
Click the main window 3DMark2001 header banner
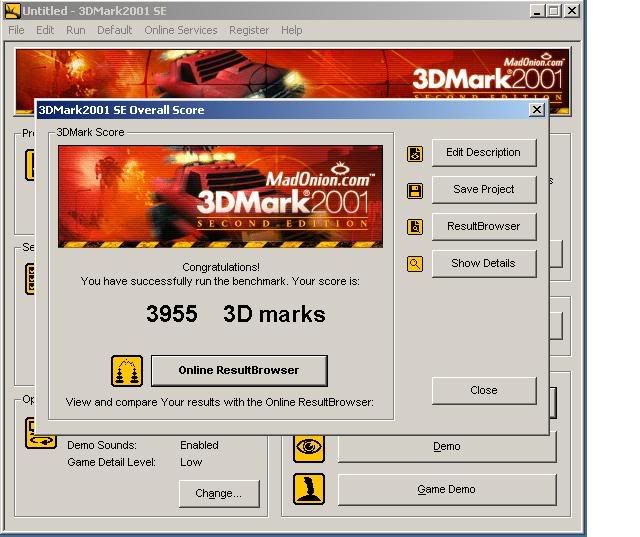(x=293, y=75)
